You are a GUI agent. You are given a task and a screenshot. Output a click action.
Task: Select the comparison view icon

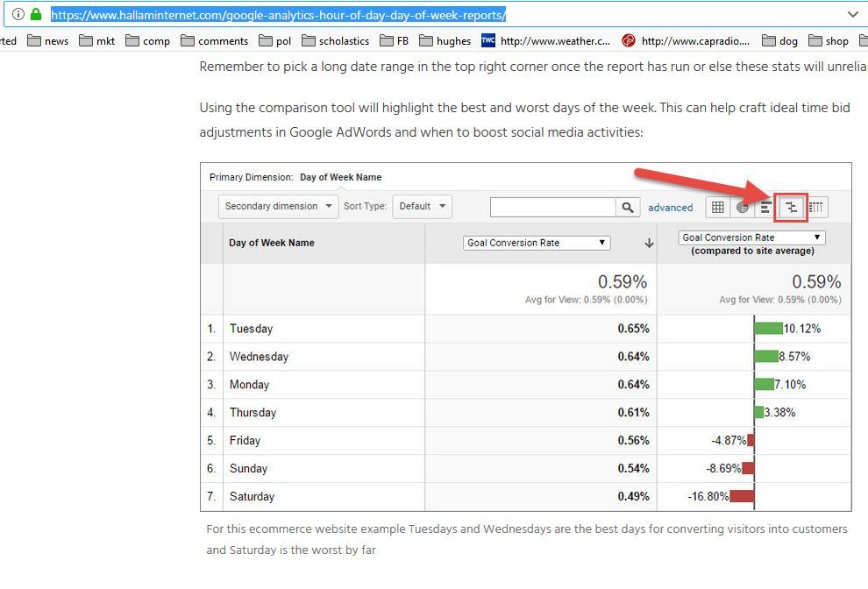791,207
